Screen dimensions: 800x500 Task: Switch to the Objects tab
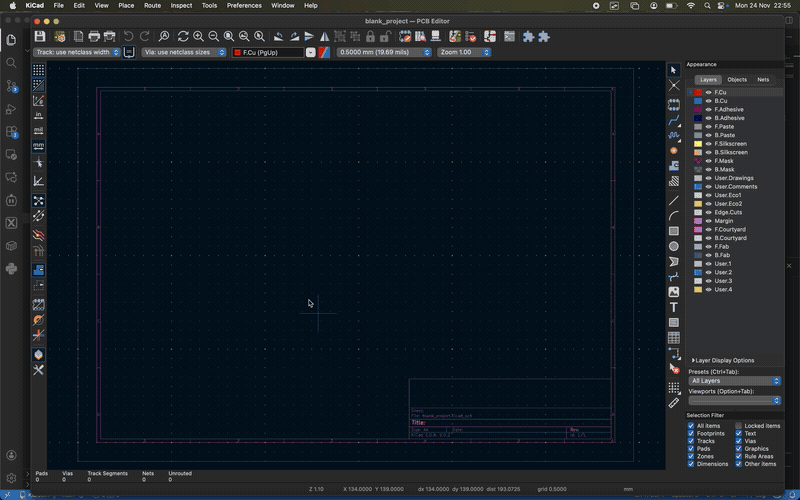(x=736, y=79)
